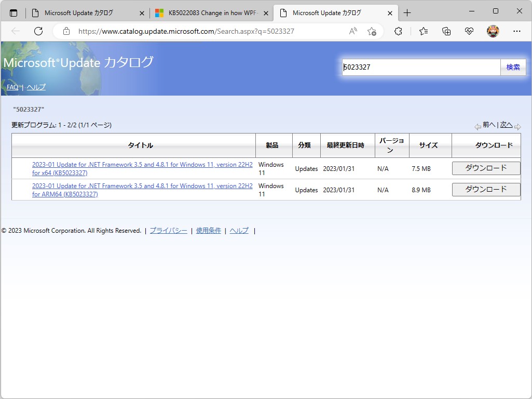The height and width of the screenshot is (399, 532).
Task: Open Browser Essentials heart icon
Action: click(469, 31)
